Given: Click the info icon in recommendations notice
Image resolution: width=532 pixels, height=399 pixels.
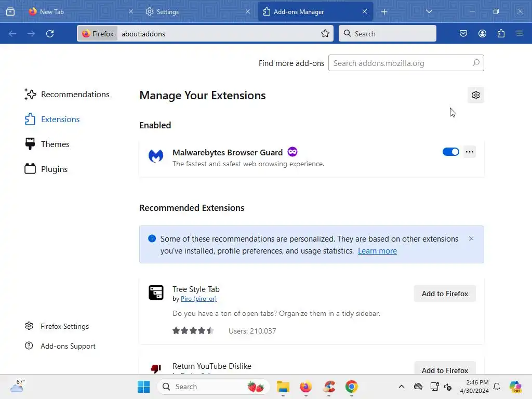Looking at the screenshot, I should (152, 238).
